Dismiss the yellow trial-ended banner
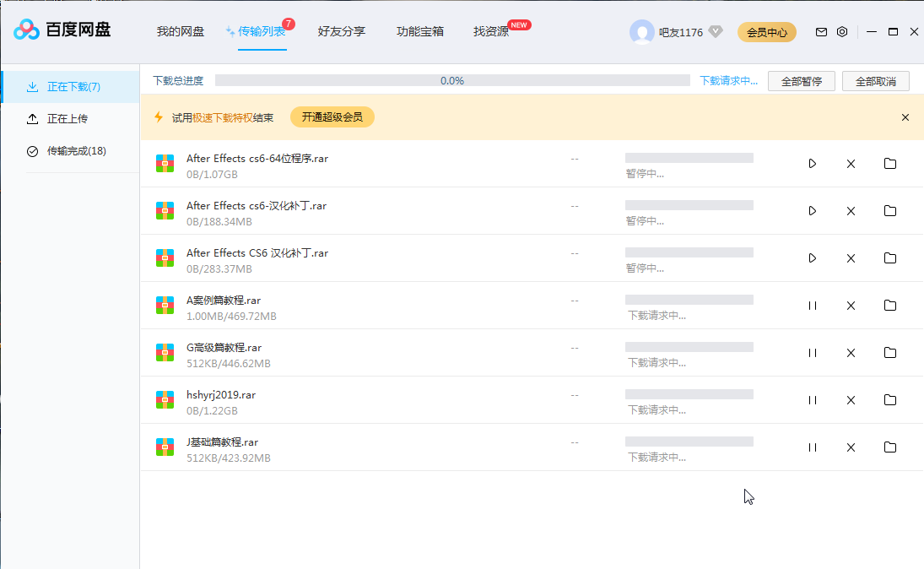Screen dimensions: 924x569 pos(905,117)
